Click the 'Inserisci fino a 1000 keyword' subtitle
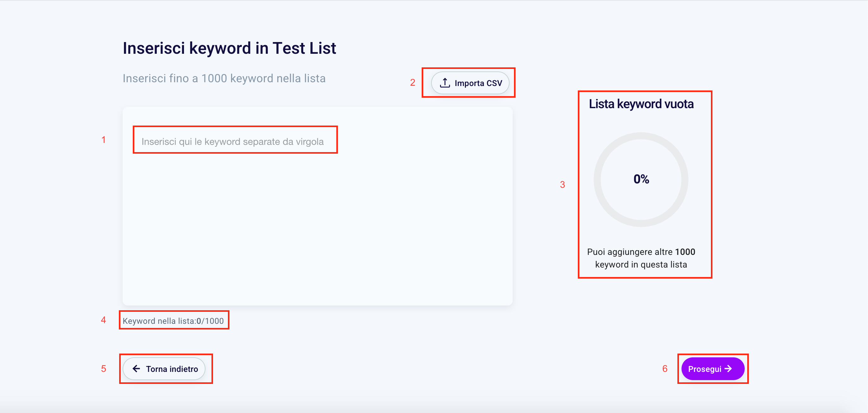The image size is (868, 413). pyautogui.click(x=224, y=78)
